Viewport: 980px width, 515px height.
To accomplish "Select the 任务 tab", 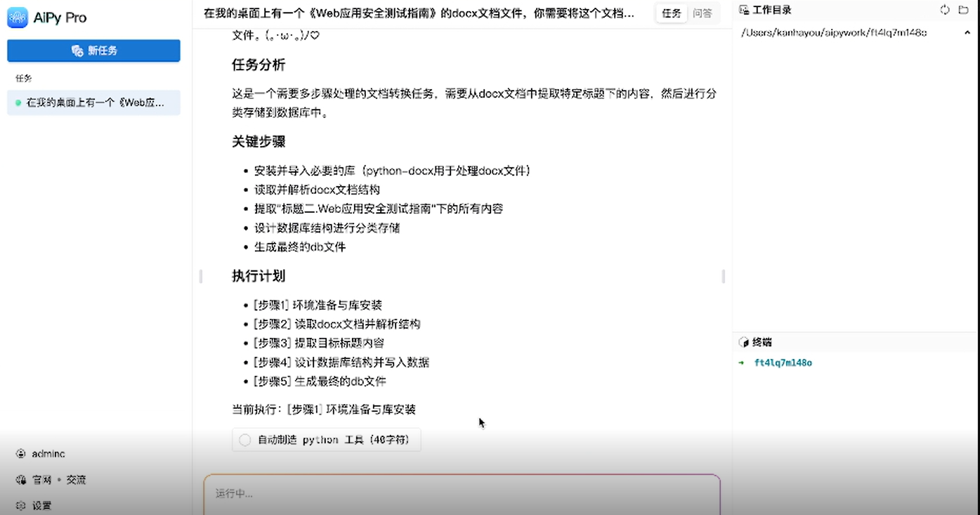I will point(671,13).
